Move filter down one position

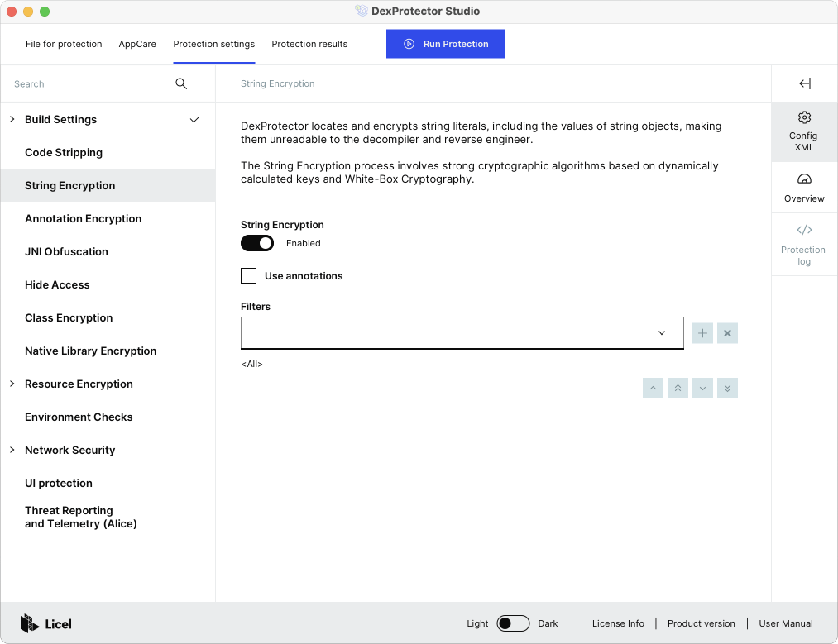point(702,389)
